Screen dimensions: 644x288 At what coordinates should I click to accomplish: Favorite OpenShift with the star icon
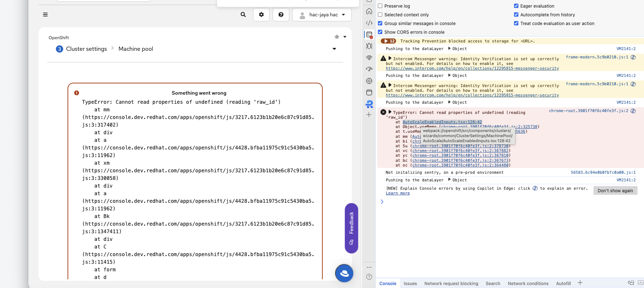pos(337,37)
